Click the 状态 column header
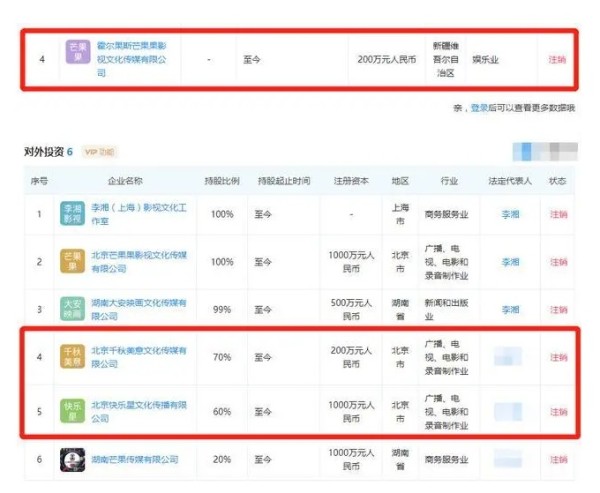The width and height of the screenshot is (600, 493). [557, 181]
